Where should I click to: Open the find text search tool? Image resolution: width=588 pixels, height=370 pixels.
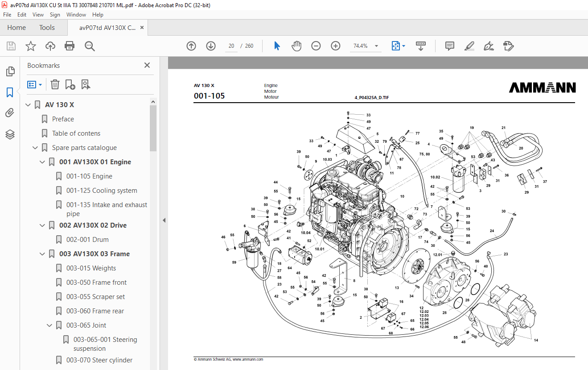[90, 46]
